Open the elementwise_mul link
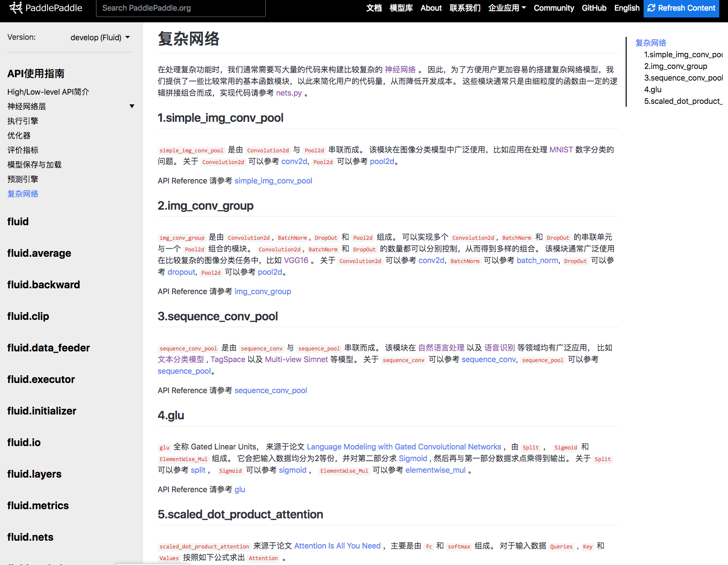The width and height of the screenshot is (728, 565). pos(436,470)
